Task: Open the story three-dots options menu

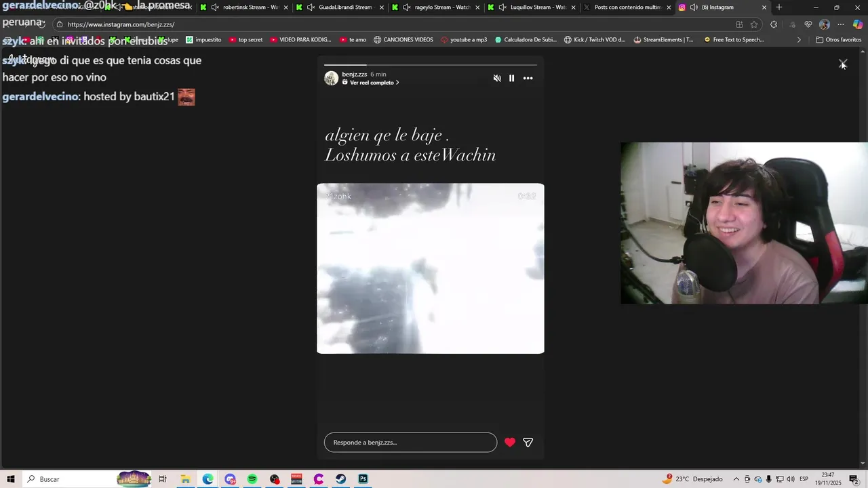Action: (x=528, y=79)
